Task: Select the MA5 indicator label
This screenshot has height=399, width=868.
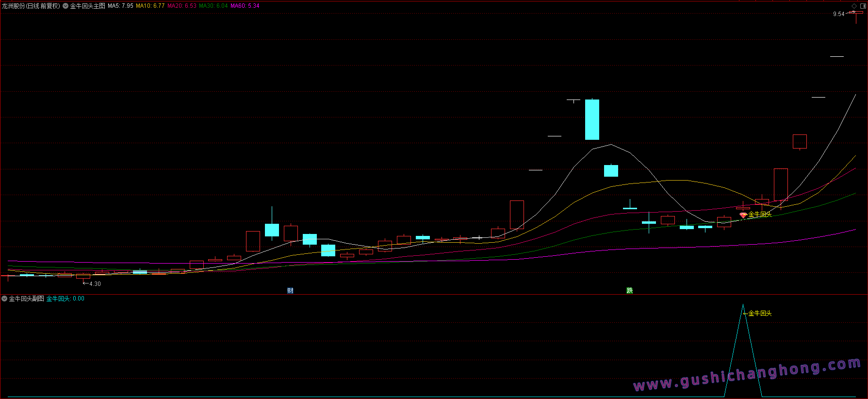Action: [x=120, y=6]
